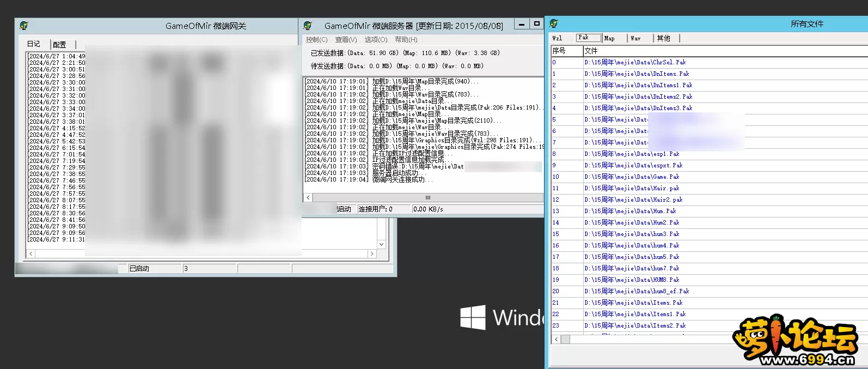
Task: Click the 微端服务器 window title icon
Action: (308, 26)
